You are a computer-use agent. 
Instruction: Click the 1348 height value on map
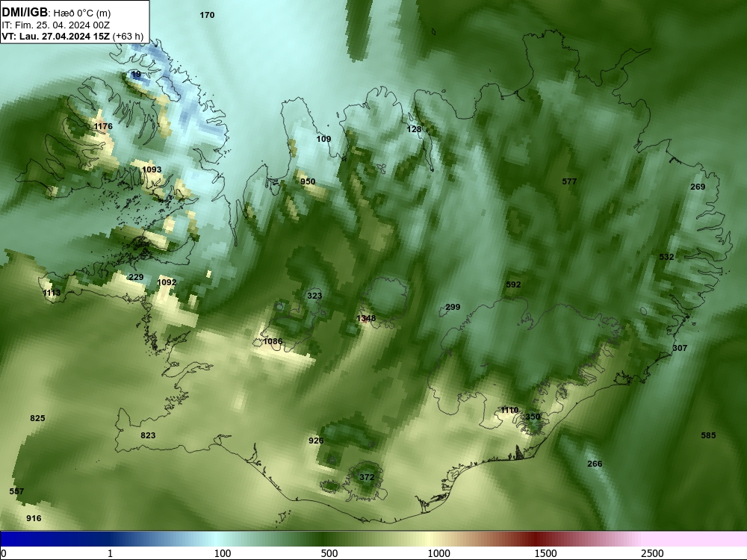366,318
